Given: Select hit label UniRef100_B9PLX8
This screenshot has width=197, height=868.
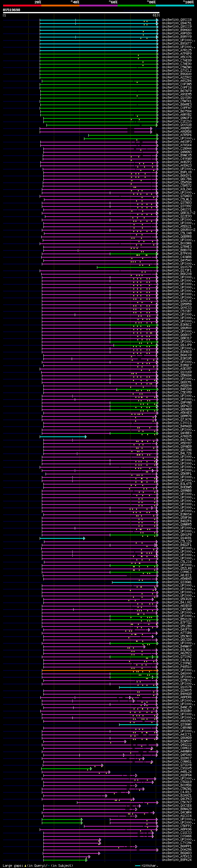Looking at the screenshot, I should 177,172.
